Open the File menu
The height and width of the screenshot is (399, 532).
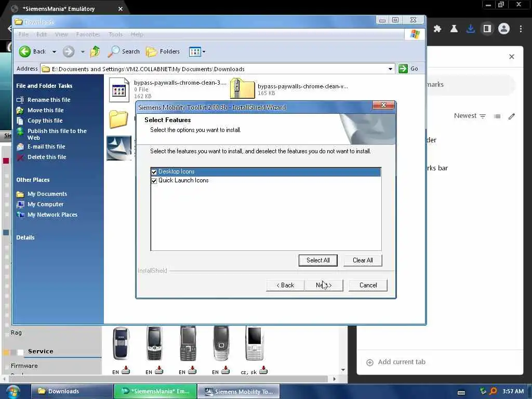click(x=23, y=34)
